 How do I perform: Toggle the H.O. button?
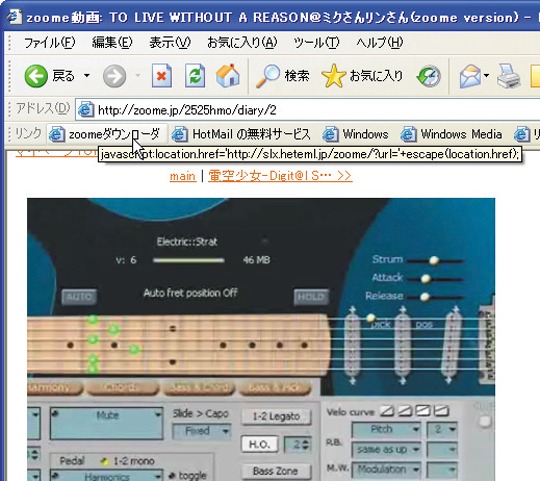click(260, 445)
